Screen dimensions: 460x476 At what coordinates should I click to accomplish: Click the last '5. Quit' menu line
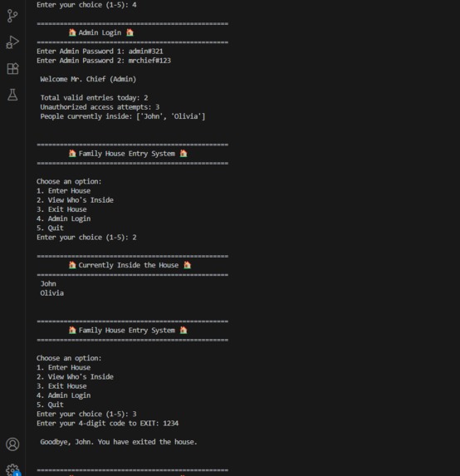[x=50, y=405]
